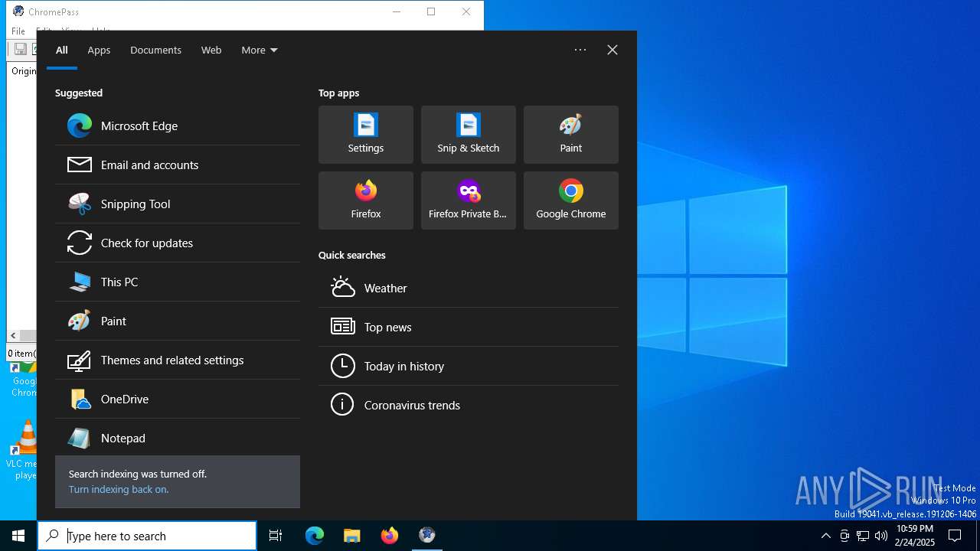Expand the More filter dropdown
The image size is (980, 551).
click(260, 50)
